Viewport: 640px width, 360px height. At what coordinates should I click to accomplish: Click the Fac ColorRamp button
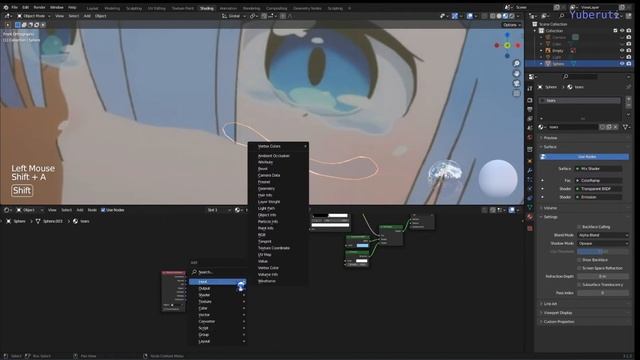599,180
